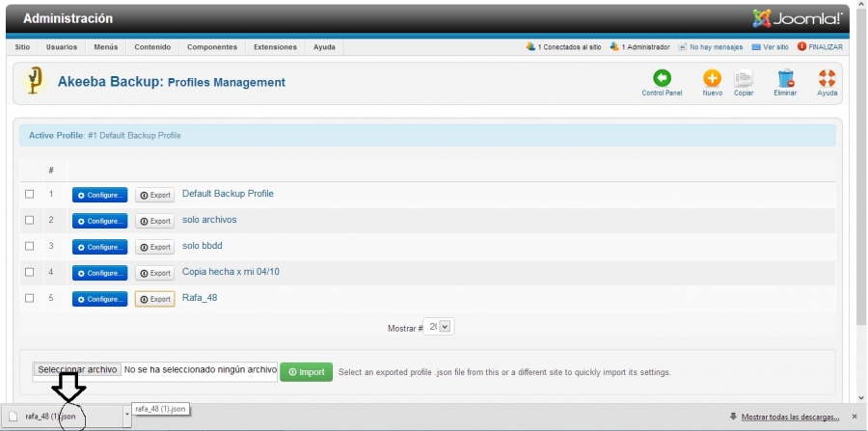Click the Joomla! logo
Image resolution: width=868 pixels, height=431 pixels.
(x=798, y=19)
